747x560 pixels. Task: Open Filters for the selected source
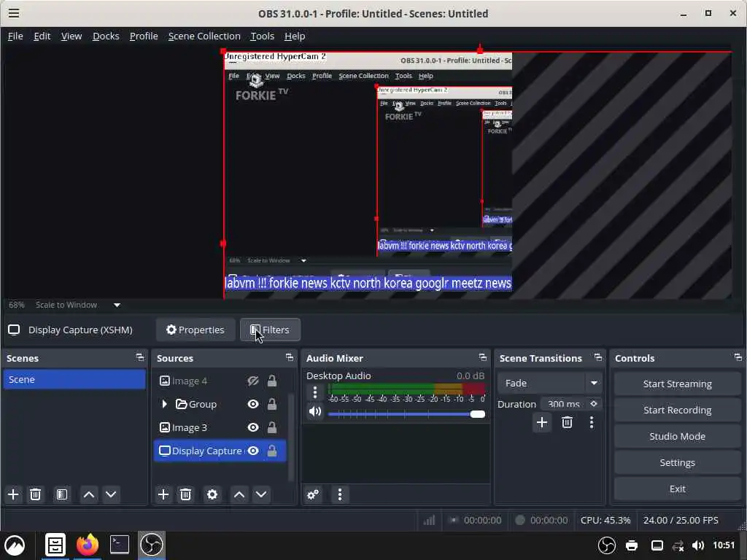tap(270, 330)
